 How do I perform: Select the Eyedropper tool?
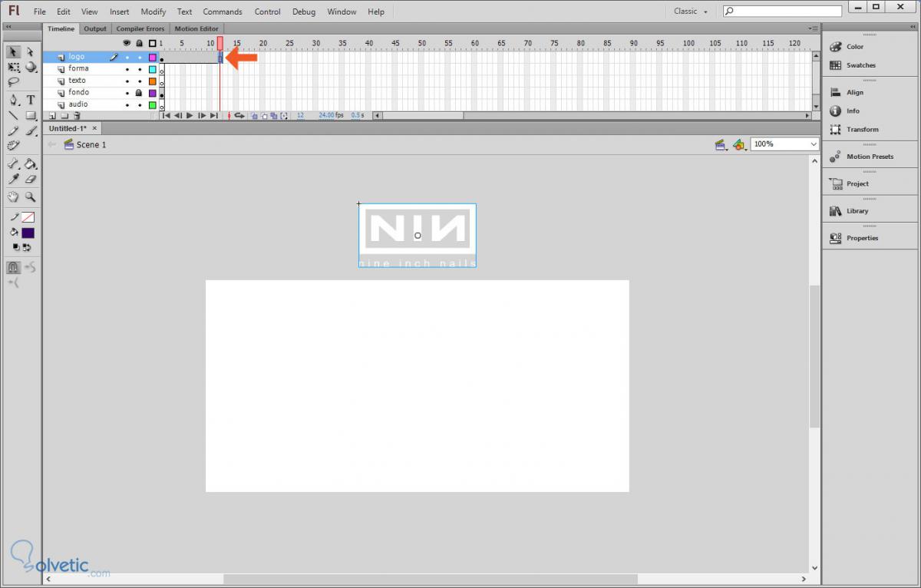[x=13, y=179]
